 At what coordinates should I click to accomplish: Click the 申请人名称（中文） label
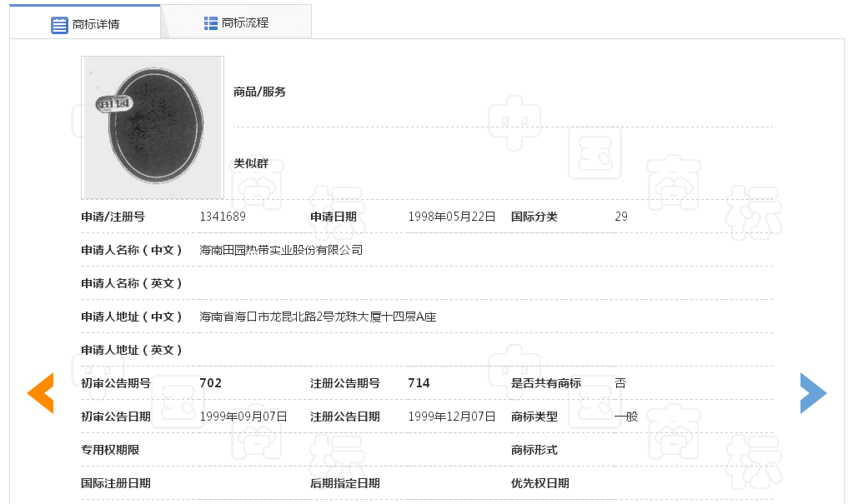[132, 250]
